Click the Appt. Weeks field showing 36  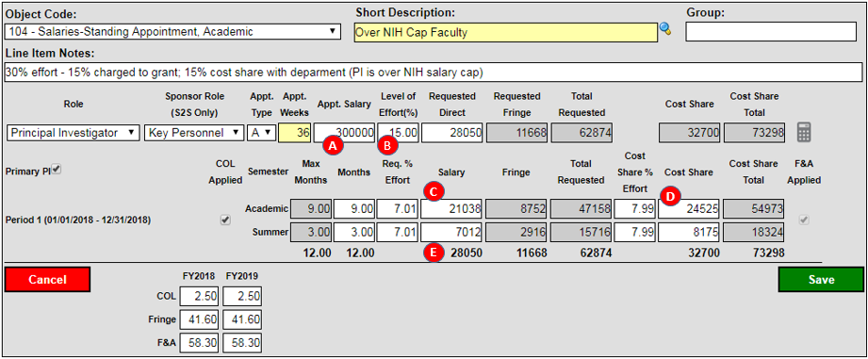coord(295,133)
